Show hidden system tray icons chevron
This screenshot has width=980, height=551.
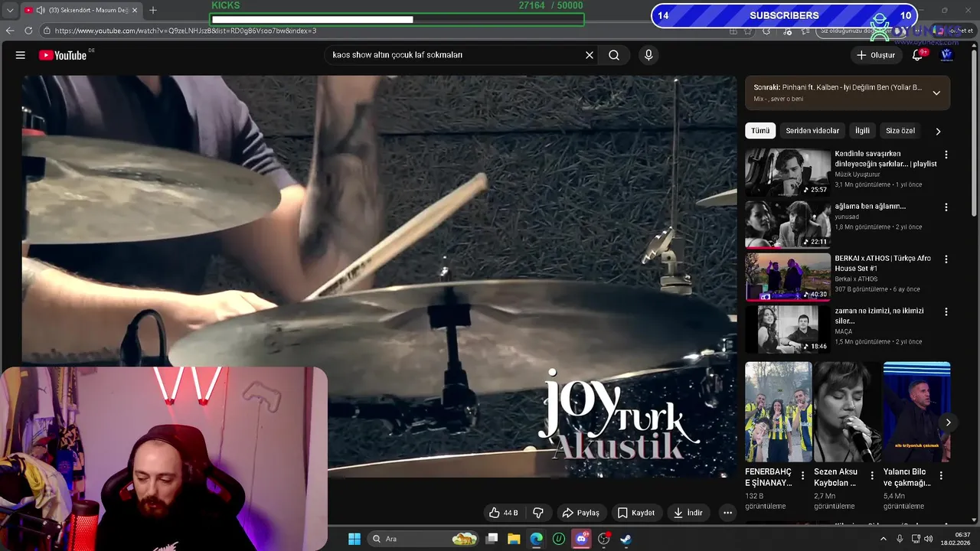point(884,539)
